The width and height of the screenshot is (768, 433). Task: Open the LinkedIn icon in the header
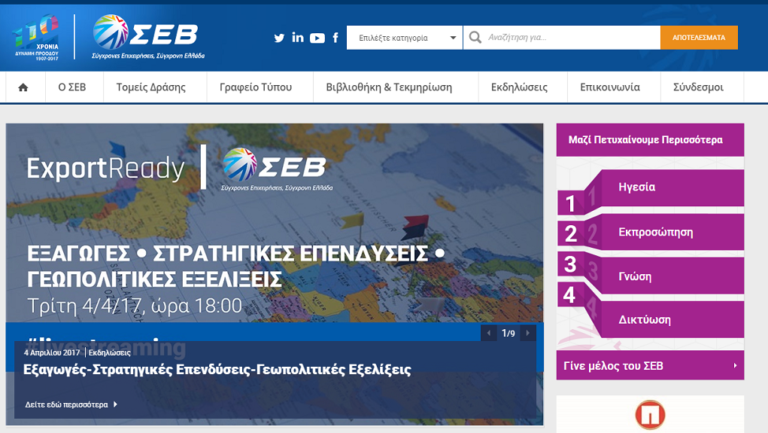(298, 37)
